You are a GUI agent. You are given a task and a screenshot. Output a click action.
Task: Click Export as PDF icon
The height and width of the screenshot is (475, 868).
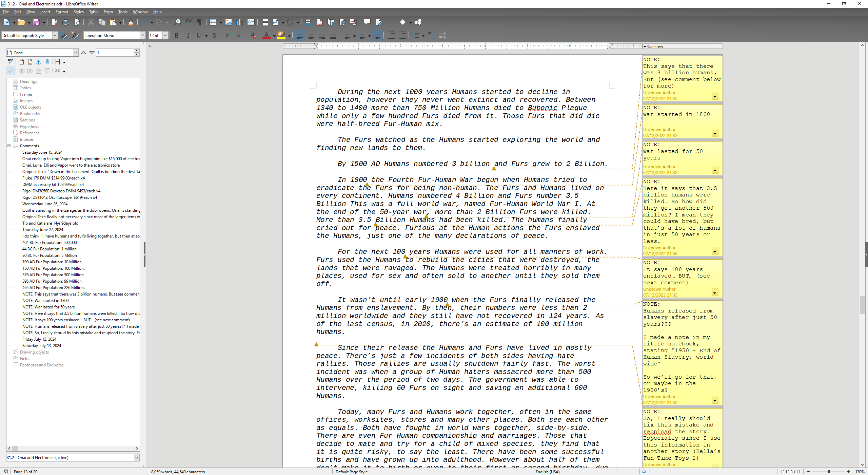coord(55,22)
